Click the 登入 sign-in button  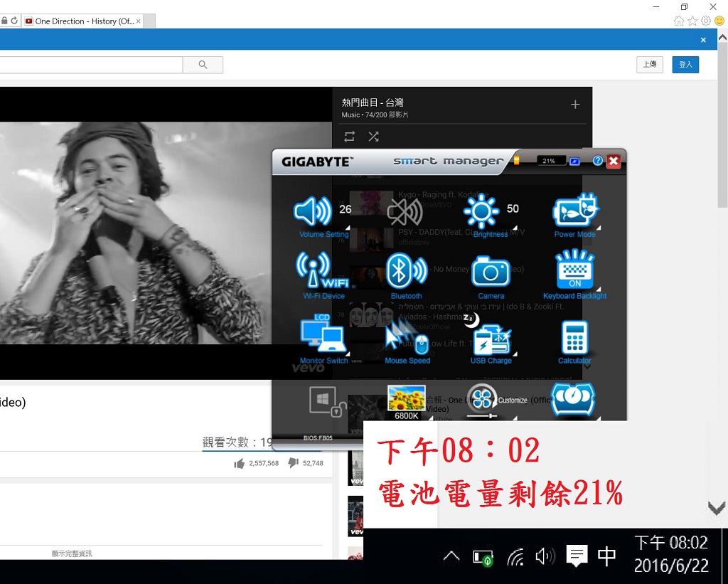(x=685, y=65)
